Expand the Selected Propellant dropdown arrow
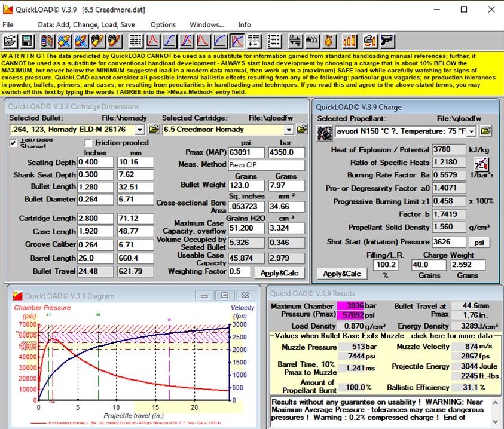The height and width of the screenshot is (429, 504). pyautogui.click(x=472, y=131)
